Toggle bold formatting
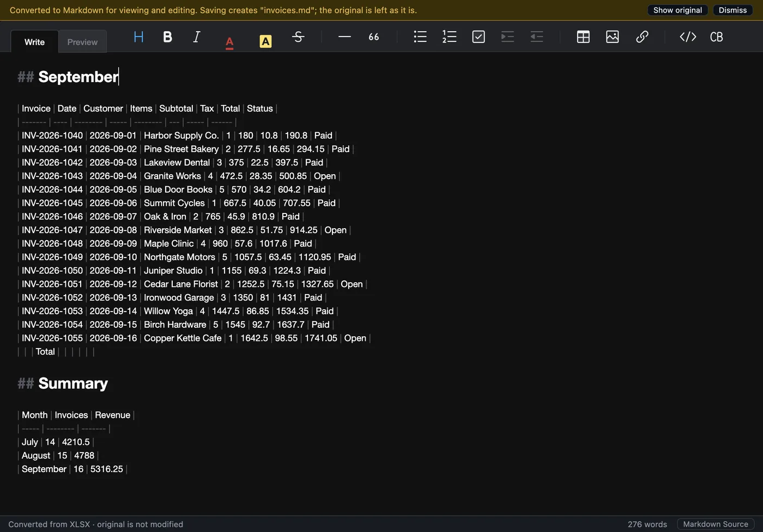763x532 pixels. pos(167,37)
